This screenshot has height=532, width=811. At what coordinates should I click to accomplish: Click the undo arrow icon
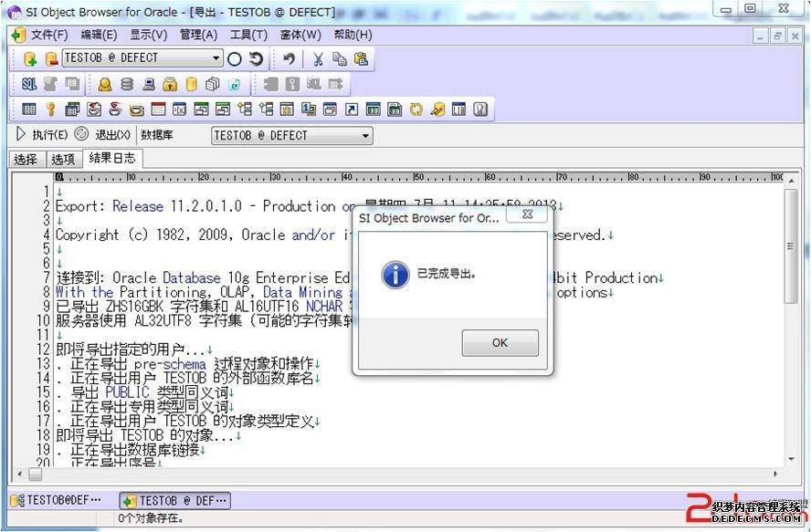coord(289,58)
